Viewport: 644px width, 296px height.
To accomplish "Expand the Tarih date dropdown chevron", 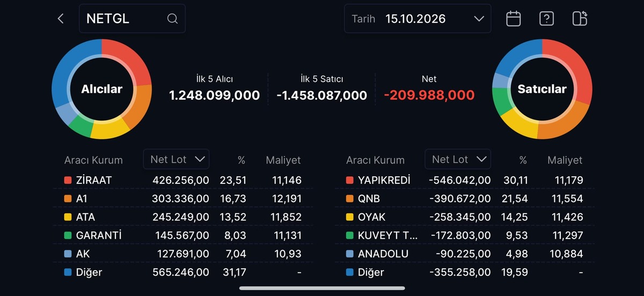I will (479, 19).
